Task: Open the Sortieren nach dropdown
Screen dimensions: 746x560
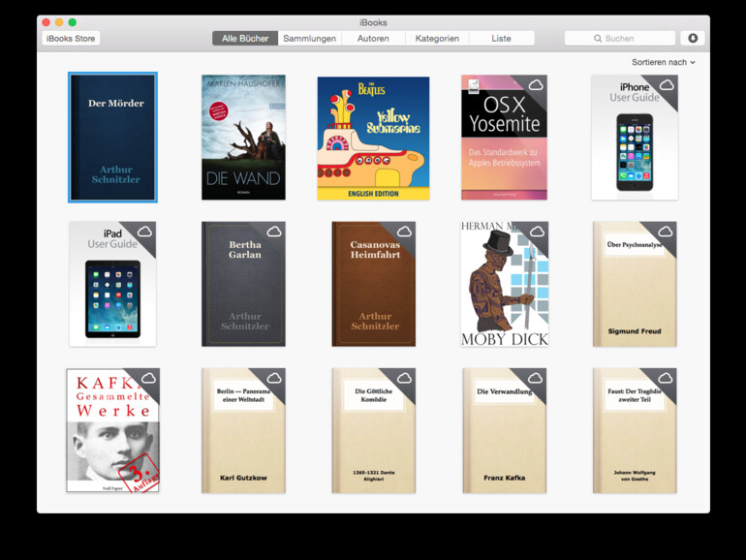Action: (664, 62)
